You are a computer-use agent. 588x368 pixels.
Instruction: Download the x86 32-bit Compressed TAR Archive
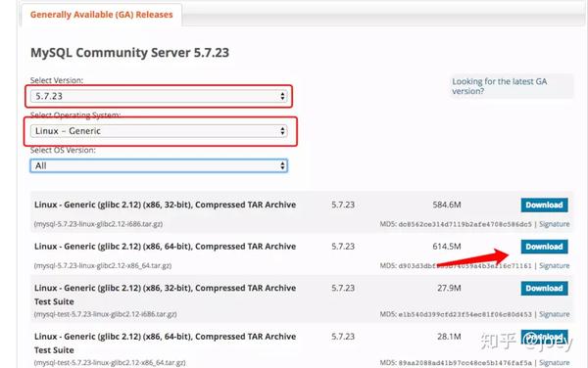click(544, 206)
